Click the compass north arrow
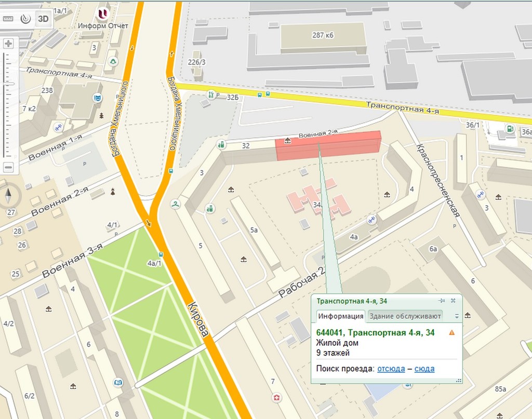Image resolution: width=532 pixels, height=419 pixels. [x=9, y=196]
